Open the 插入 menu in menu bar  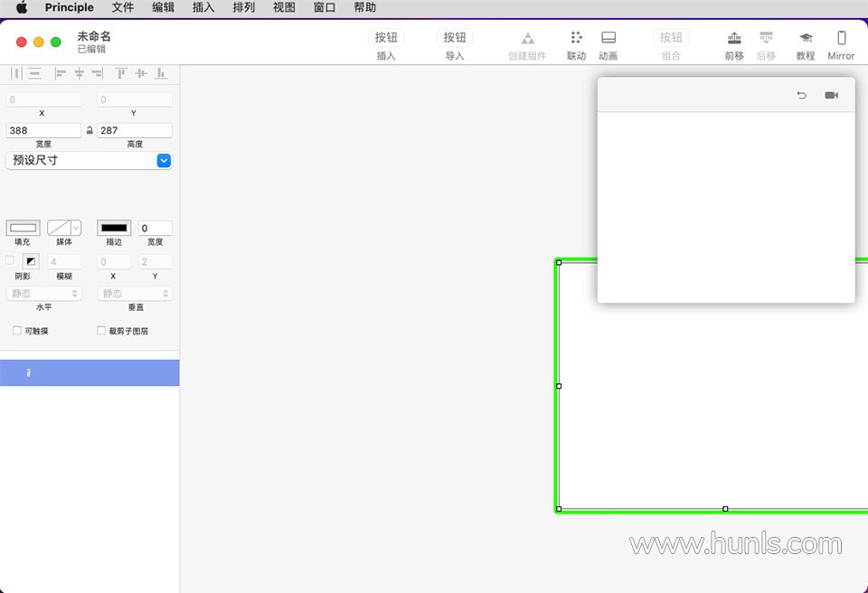203,8
